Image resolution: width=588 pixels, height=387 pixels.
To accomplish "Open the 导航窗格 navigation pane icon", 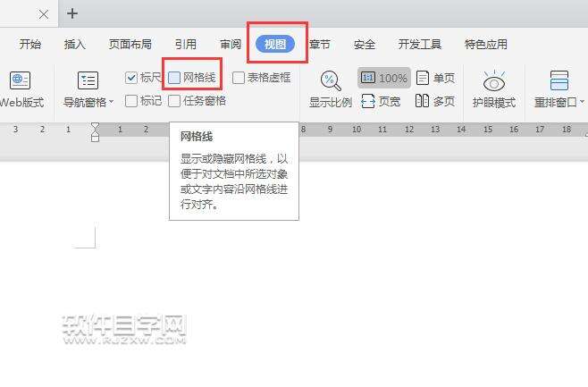I will coord(88,80).
